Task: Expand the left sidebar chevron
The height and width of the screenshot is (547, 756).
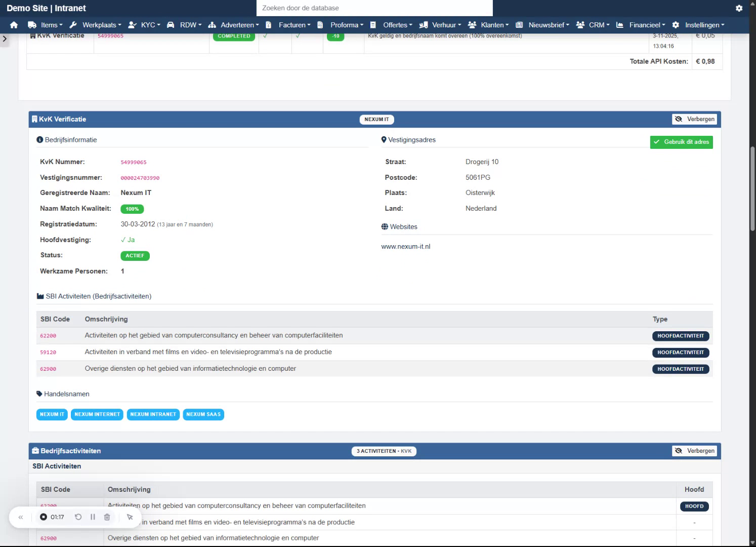Action: [5, 38]
